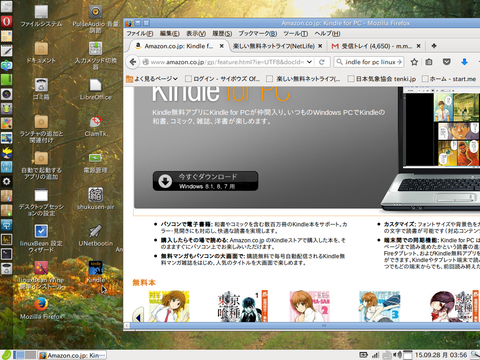Switch to the 楽しい無料ネットライフ tab

coord(273,46)
